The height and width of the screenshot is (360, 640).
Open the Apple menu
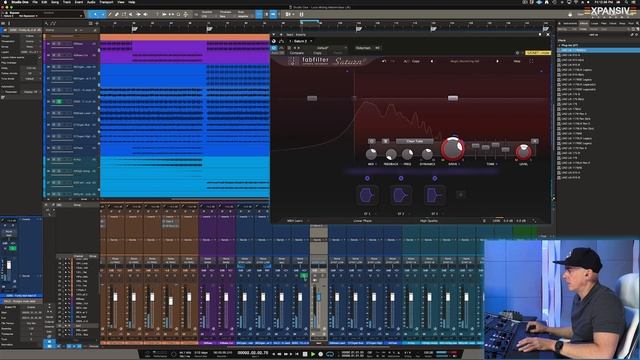coord(5,2)
